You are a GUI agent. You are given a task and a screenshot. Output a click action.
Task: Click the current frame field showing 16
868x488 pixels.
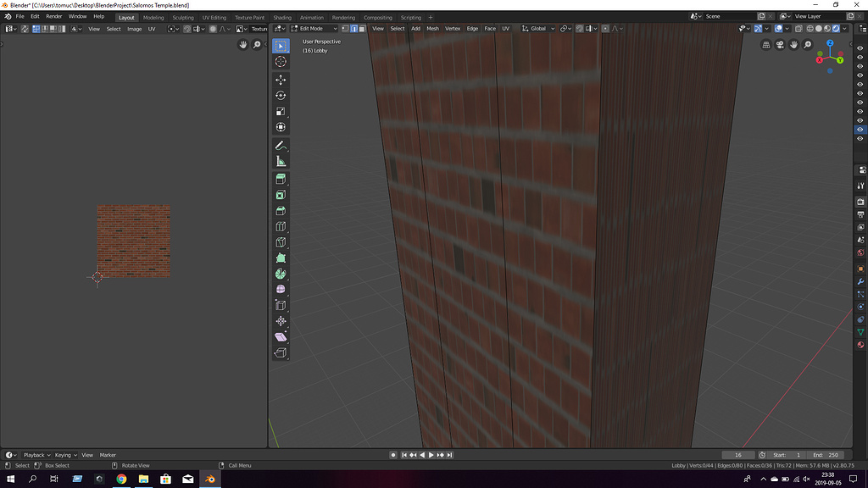[738, 455]
